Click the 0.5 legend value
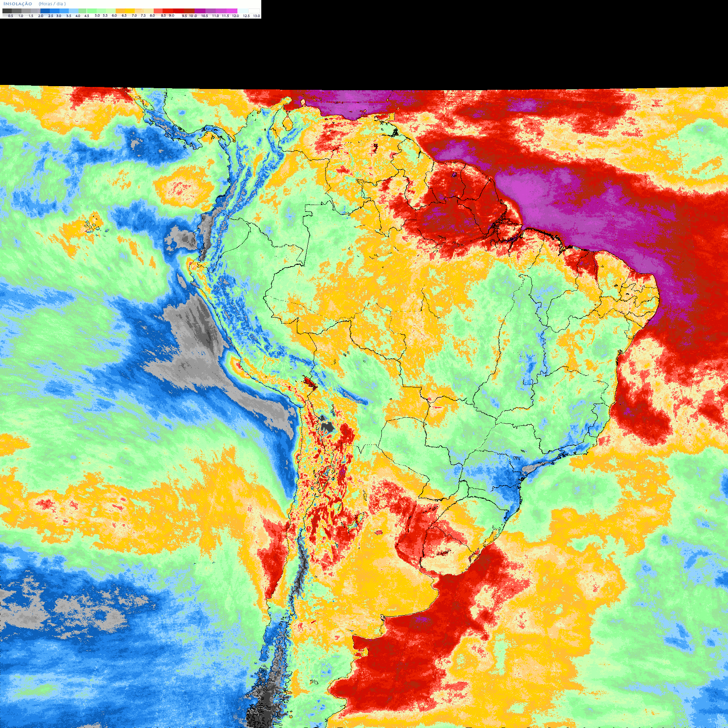728x728 pixels. (x=11, y=16)
